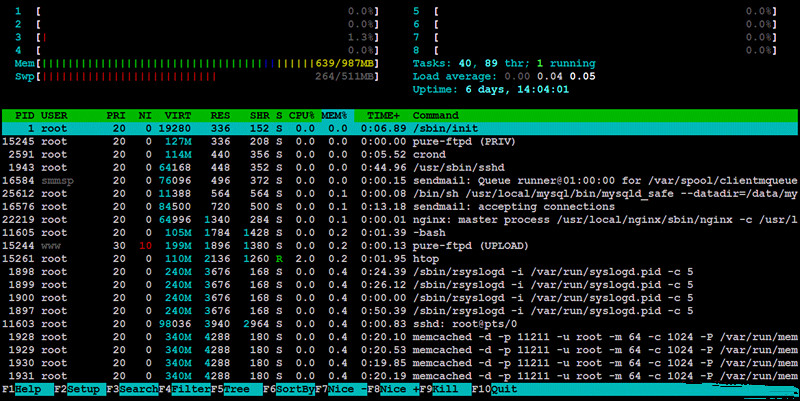Click the Load average line

pyautogui.click(x=504, y=77)
